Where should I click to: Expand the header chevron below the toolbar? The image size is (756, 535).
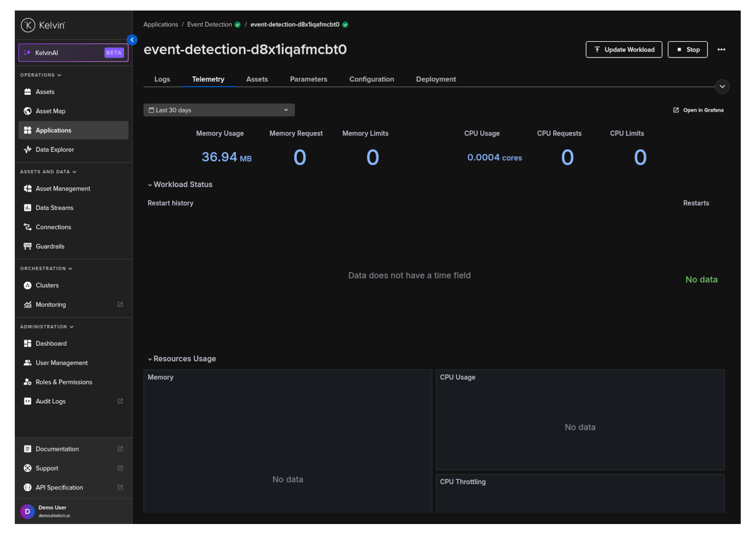pos(722,86)
